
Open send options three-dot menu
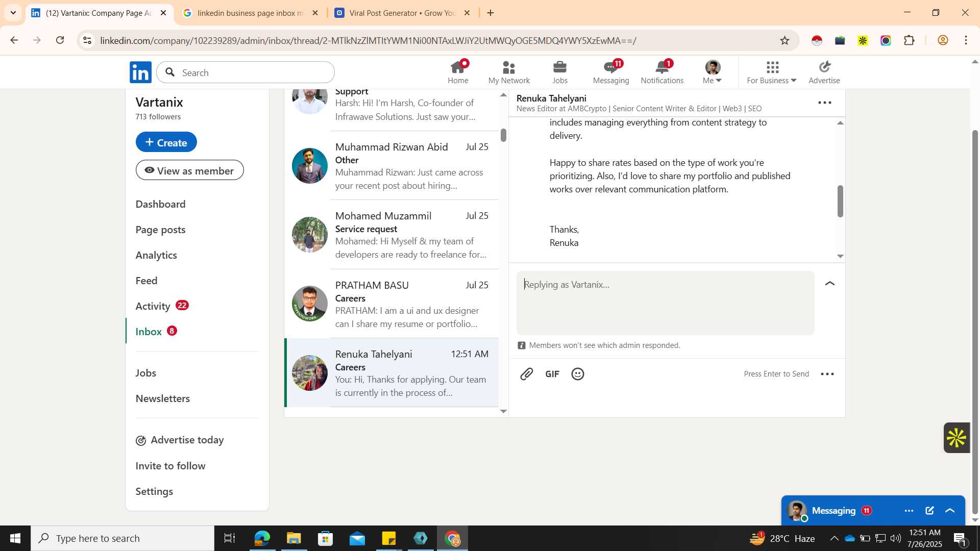click(827, 374)
